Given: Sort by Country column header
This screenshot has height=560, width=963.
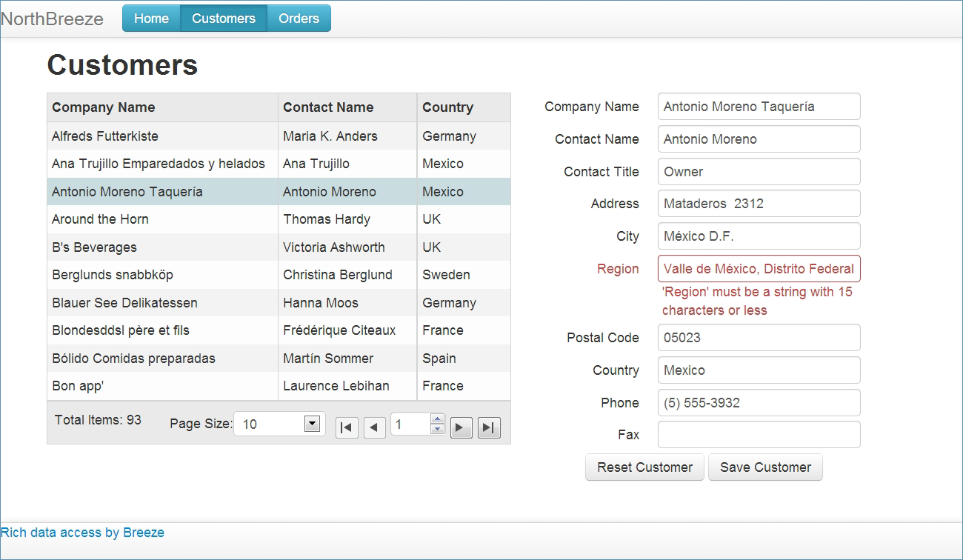Looking at the screenshot, I should [x=464, y=107].
